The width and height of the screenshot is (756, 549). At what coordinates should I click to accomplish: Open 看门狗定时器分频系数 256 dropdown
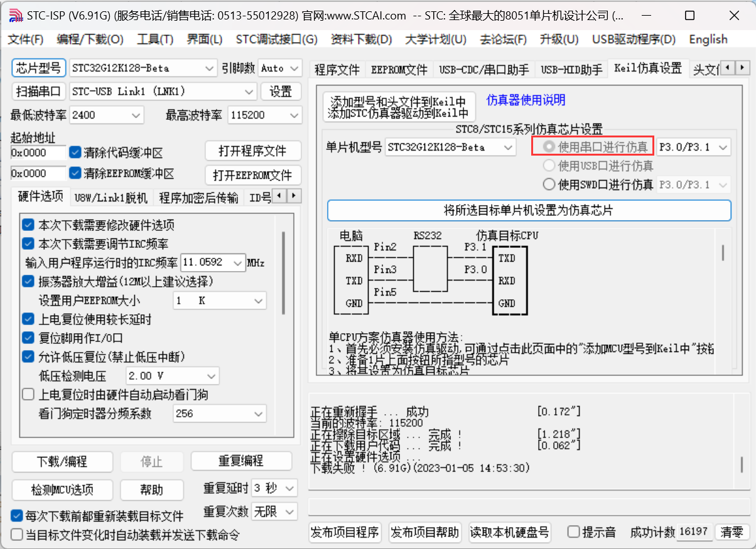[x=219, y=413]
